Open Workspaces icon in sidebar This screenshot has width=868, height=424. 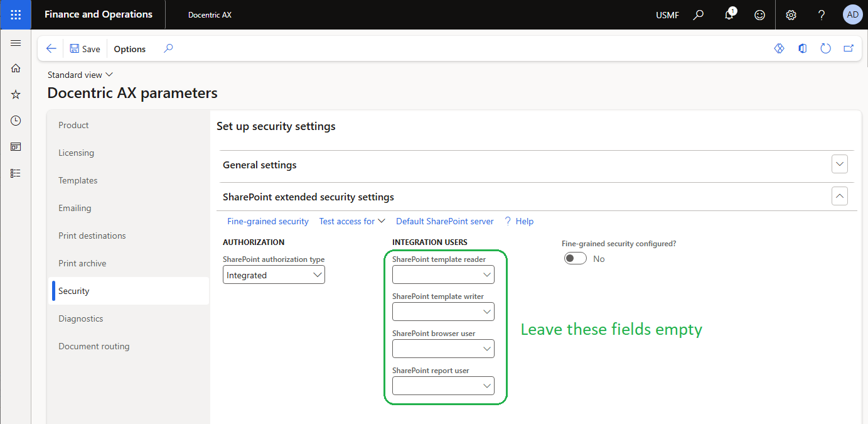(16, 146)
